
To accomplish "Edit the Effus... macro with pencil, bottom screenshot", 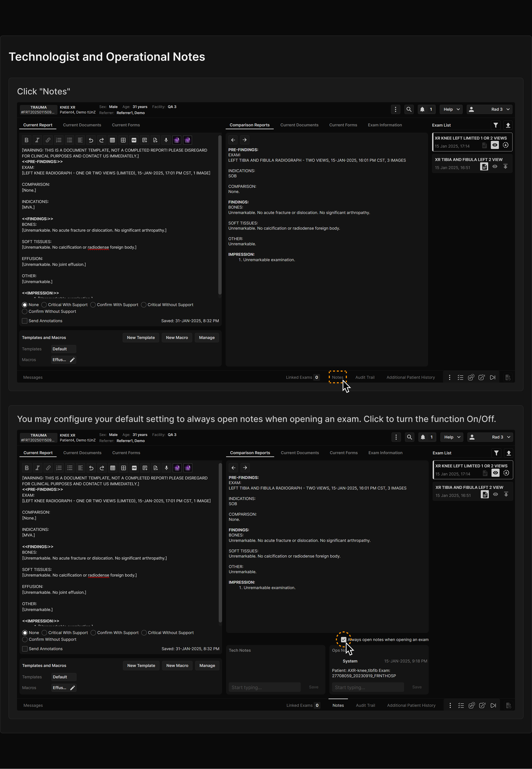I will click(73, 688).
